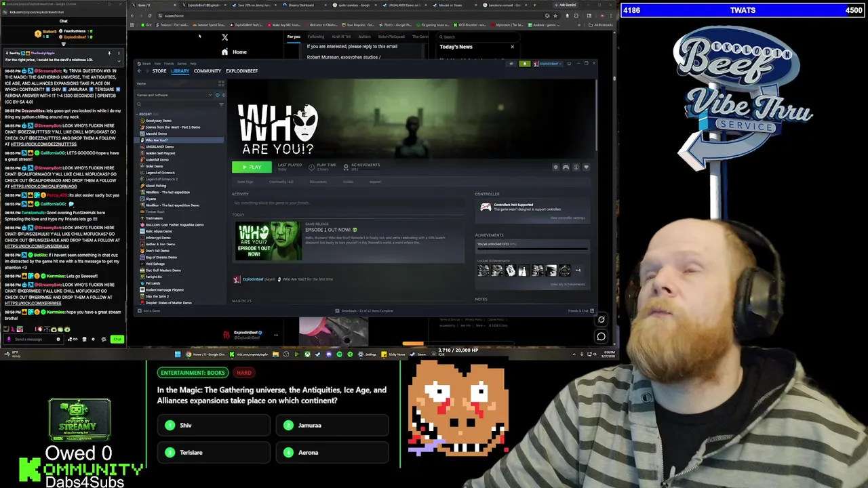Open the advanced filter icon beside search

point(221,104)
